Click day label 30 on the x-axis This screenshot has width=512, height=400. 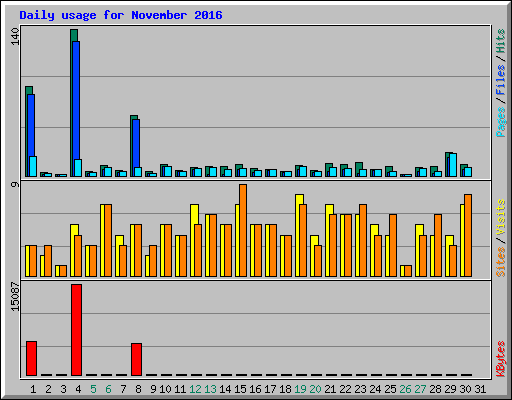coord(465,389)
